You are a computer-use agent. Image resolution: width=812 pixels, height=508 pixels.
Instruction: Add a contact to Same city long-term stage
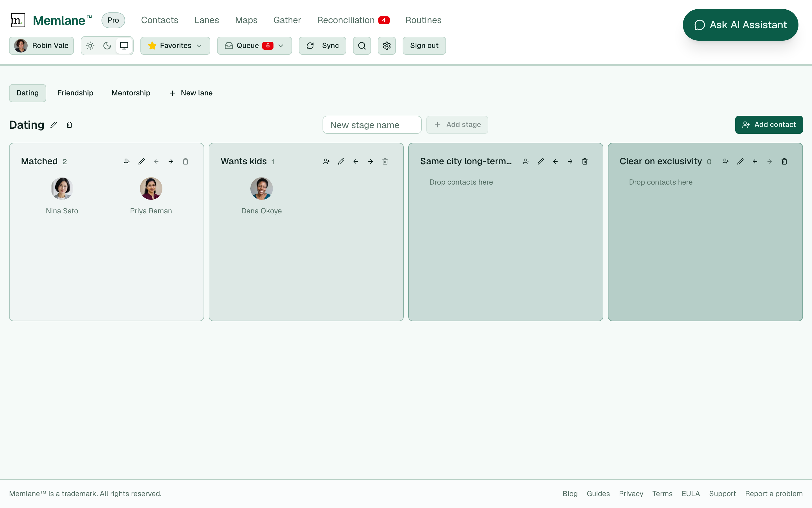[526, 162]
